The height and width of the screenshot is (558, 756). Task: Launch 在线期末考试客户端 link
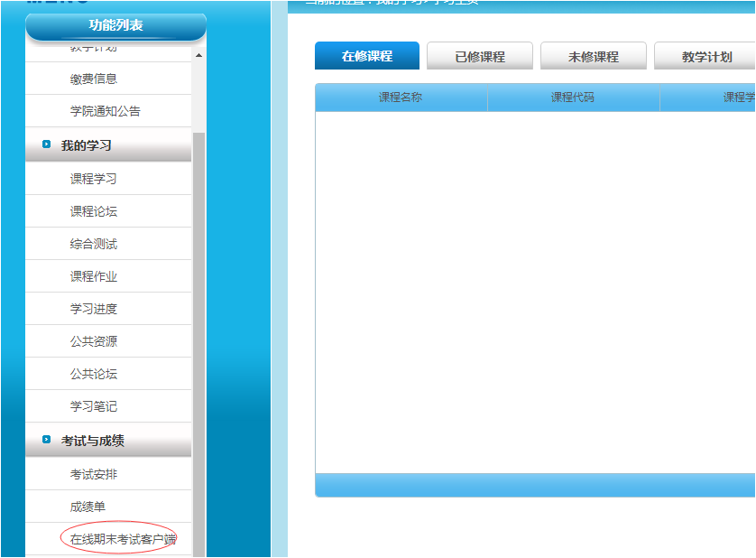tap(123, 539)
